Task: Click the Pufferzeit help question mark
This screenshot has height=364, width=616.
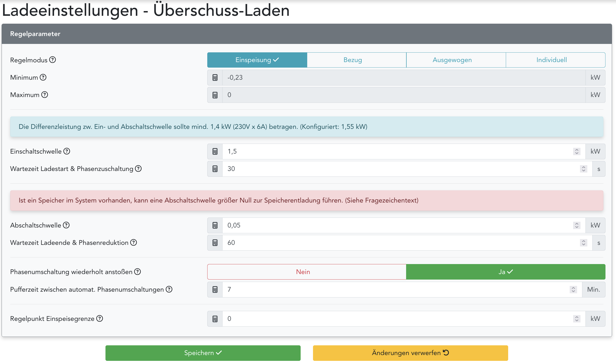Action: (x=169, y=289)
